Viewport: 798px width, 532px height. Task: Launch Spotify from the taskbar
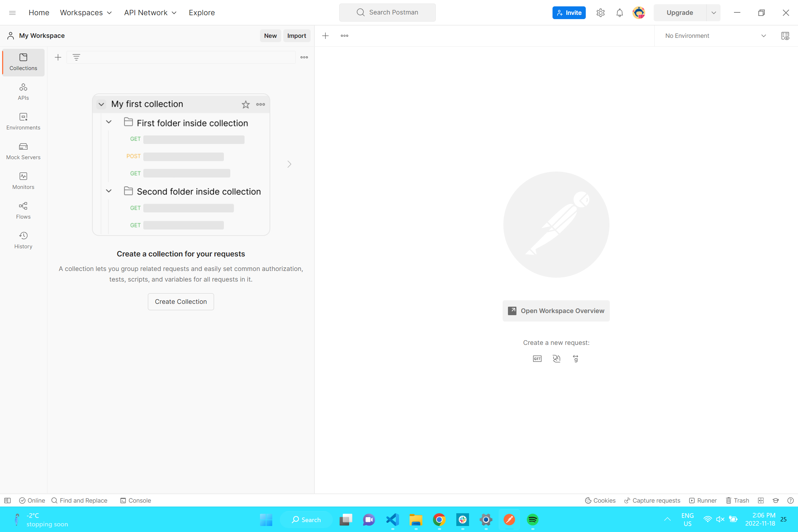(532, 520)
